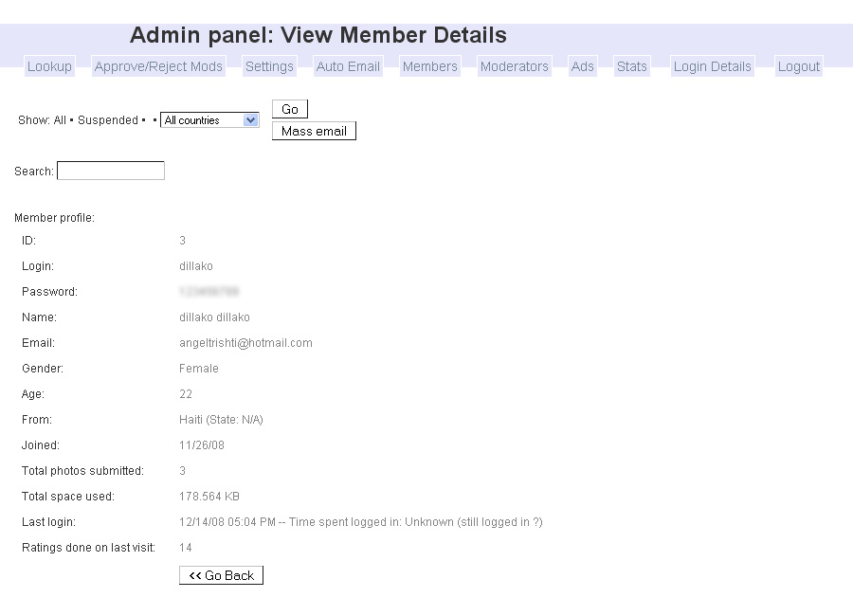Show All members filter link

[60, 120]
